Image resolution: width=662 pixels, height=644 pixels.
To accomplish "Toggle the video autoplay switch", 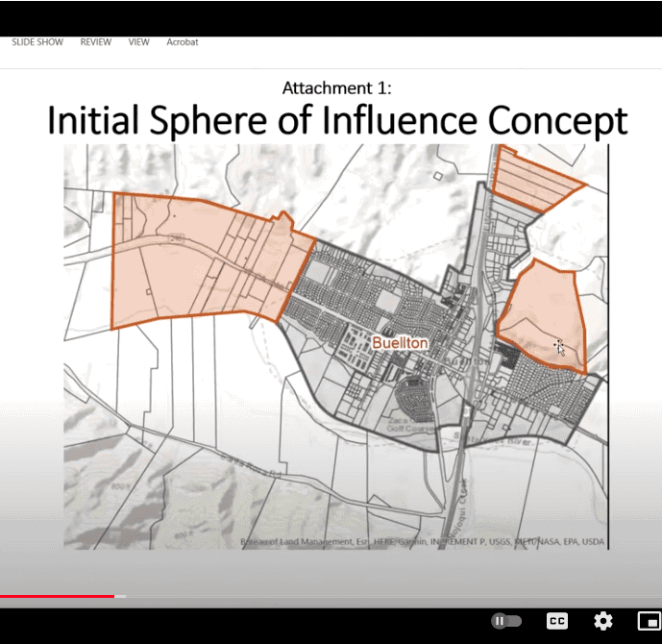I will [x=506, y=621].
